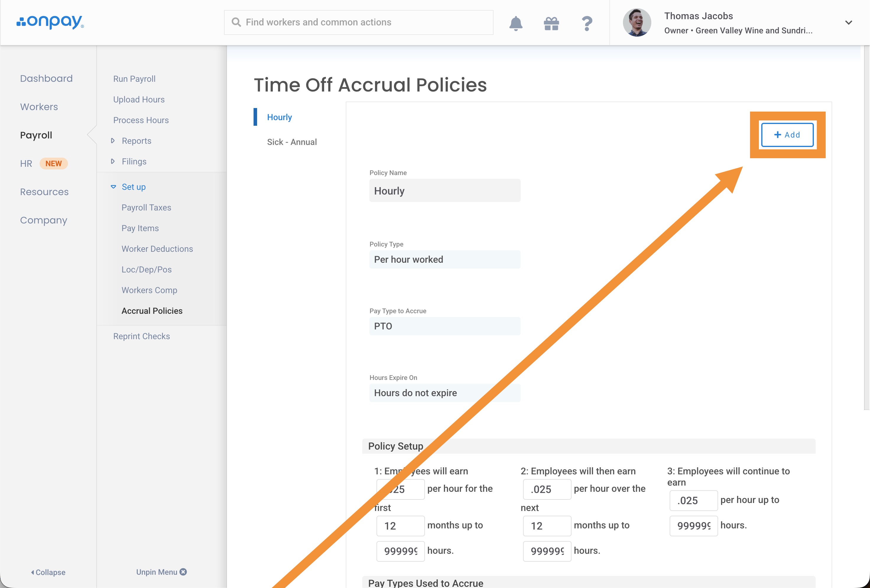The height and width of the screenshot is (588, 870).
Task: Select the Hourly policy tab
Action: (279, 117)
